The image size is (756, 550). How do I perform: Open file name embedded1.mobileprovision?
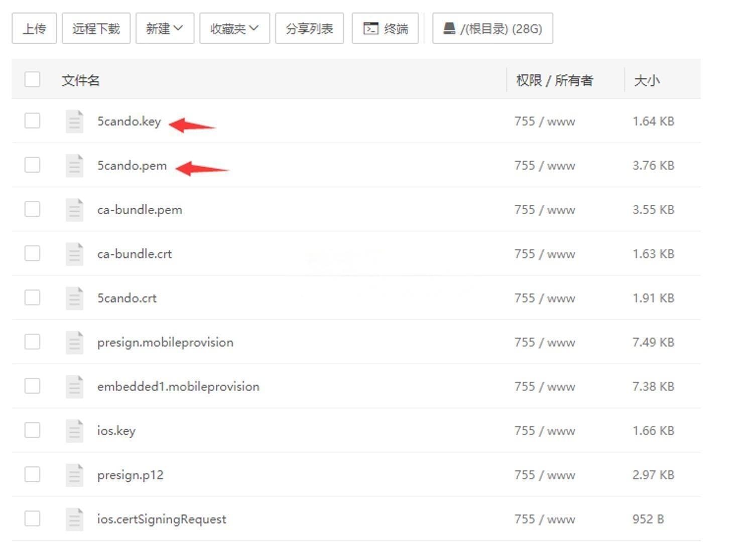click(178, 386)
